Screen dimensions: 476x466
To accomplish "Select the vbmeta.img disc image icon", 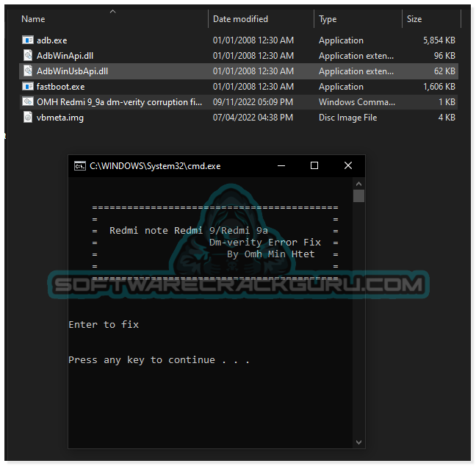I will pos(28,117).
